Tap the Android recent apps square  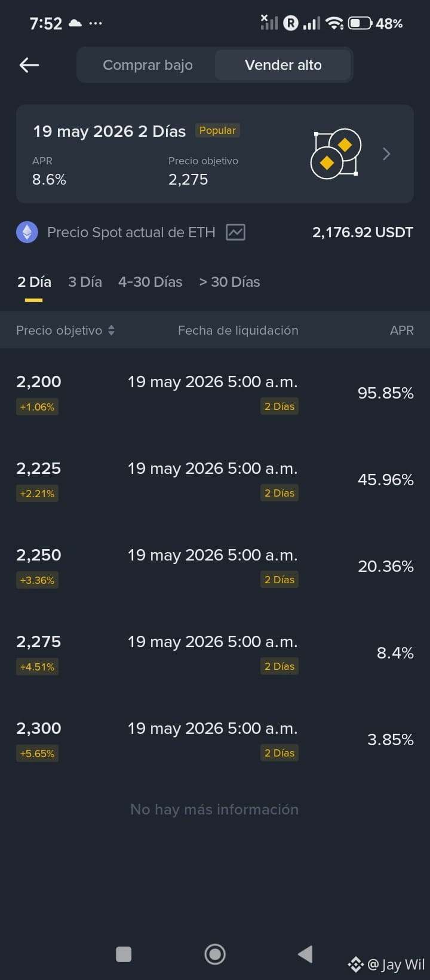point(124,954)
